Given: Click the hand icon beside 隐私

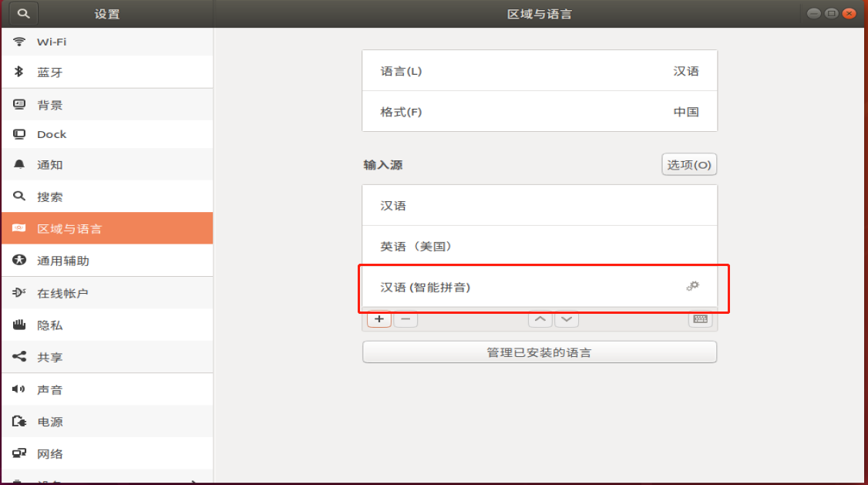Looking at the screenshot, I should [x=19, y=325].
